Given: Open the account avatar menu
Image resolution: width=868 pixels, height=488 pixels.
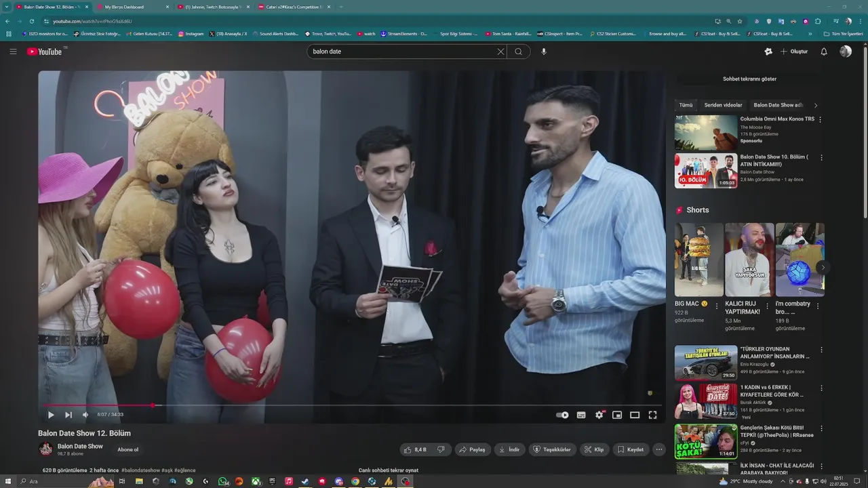Looking at the screenshot, I should point(846,52).
